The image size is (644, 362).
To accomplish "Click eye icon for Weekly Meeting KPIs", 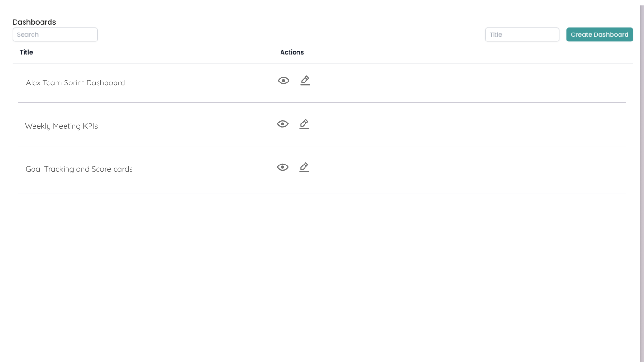I will [282, 124].
